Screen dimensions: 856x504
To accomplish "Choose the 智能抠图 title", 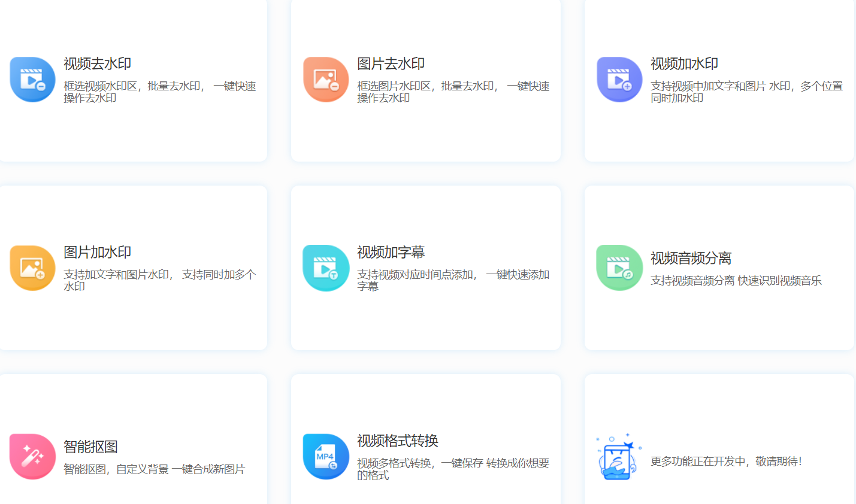I will [90, 447].
